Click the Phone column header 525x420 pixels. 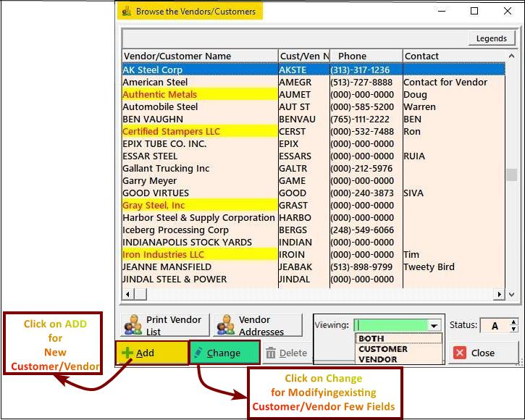coord(366,56)
